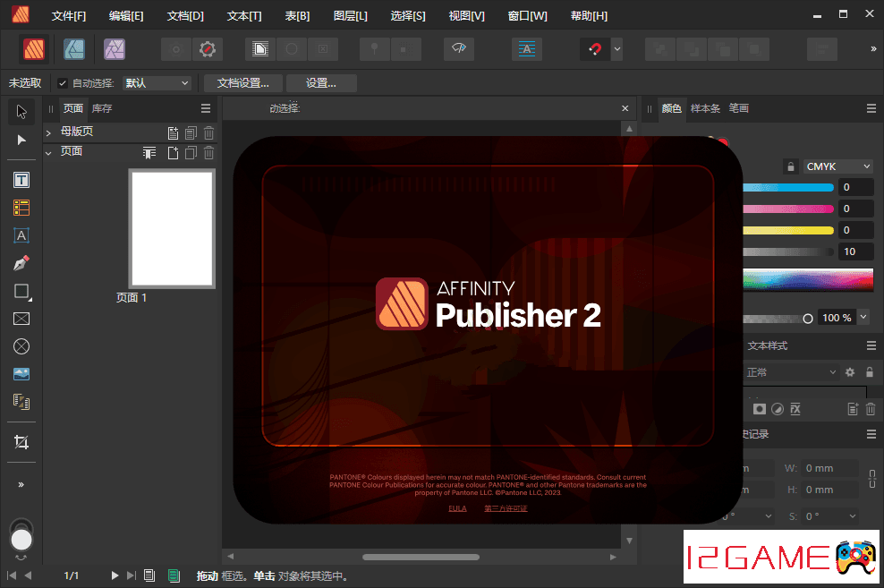884x588 pixels.
Task: Open the 视图[V] menu
Action: 466,16
